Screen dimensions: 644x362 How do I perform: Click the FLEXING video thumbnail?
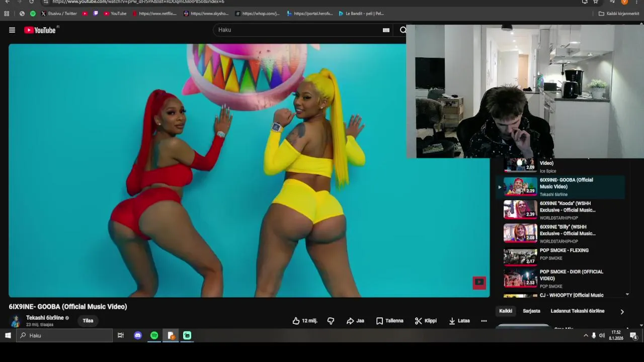tap(520, 256)
